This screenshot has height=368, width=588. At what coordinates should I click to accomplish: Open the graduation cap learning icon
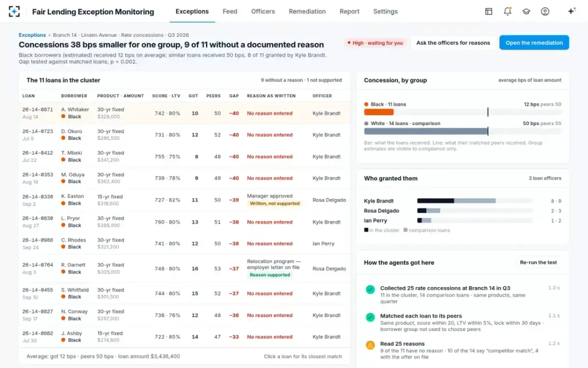[x=526, y=11]
